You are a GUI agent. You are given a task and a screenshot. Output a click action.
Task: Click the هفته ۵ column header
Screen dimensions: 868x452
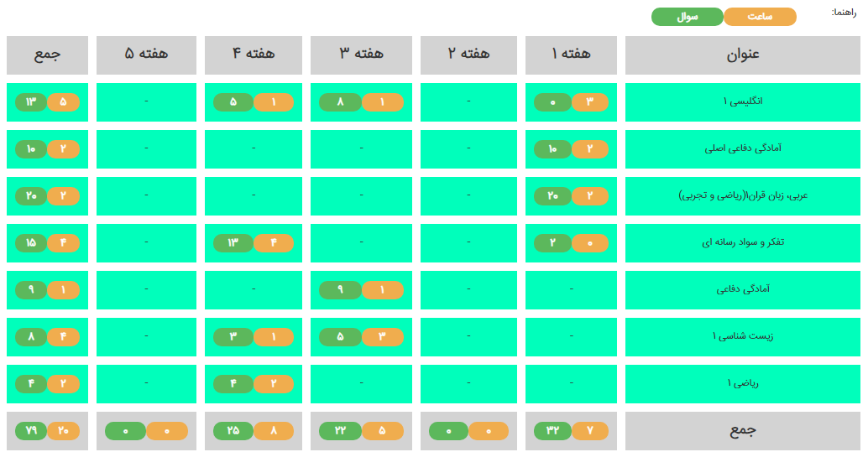click(146, 55)
